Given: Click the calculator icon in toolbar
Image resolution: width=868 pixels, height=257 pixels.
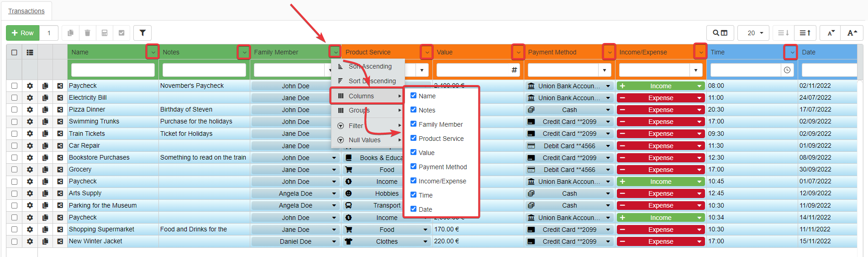Looking at the screenshot, I should tap(105, 33).
